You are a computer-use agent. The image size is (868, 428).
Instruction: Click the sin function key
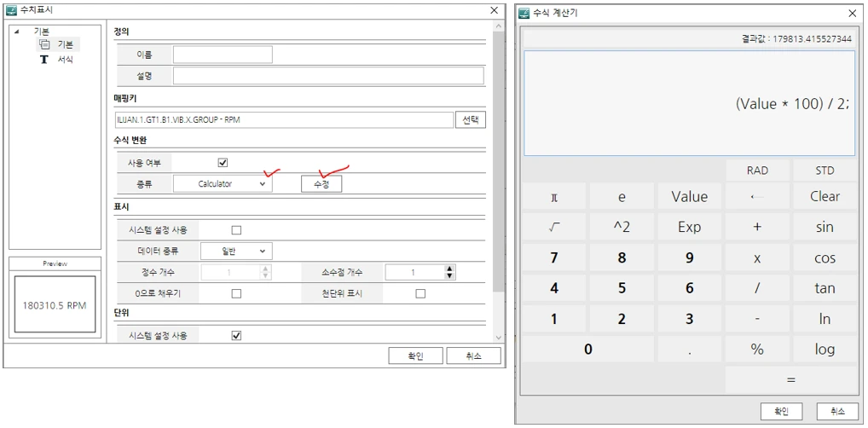click(x=825, y=227)
